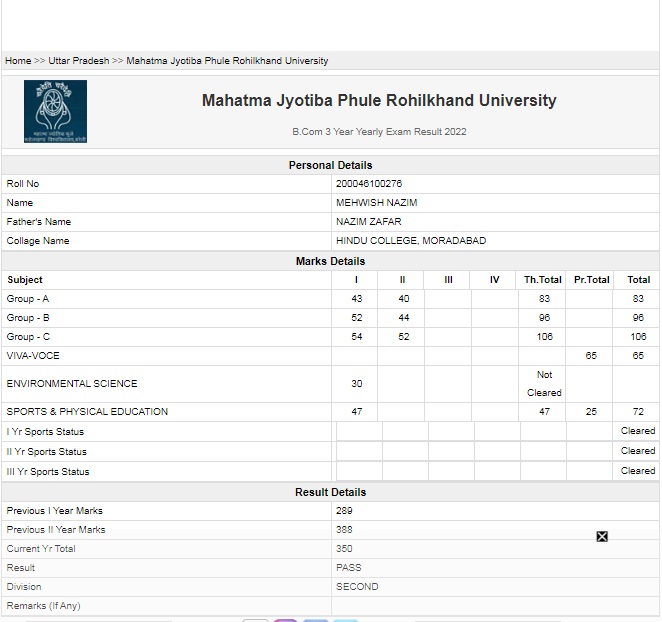Select the VIVA-VOCE row label
662x622 pixels.
click(33, 356)
